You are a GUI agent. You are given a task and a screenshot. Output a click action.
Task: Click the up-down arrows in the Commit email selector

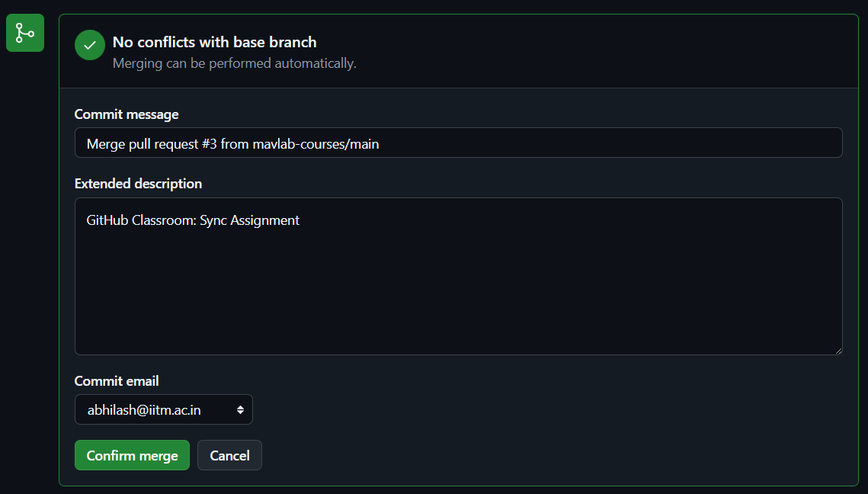pos(240,410)
